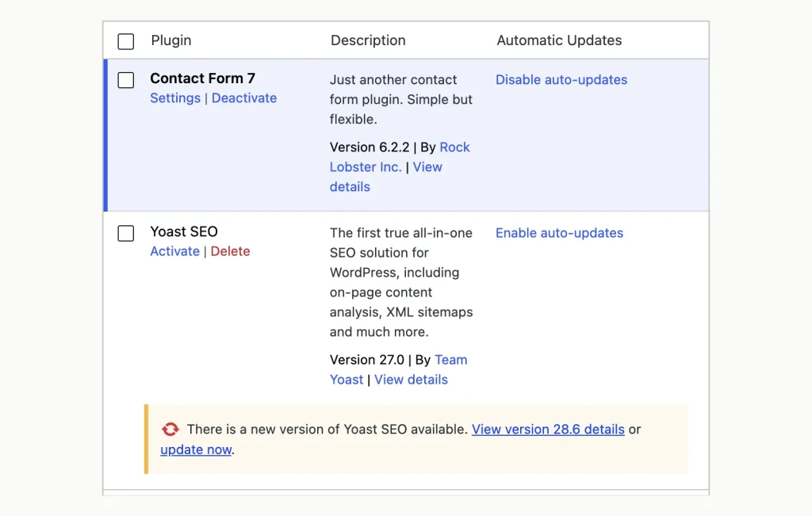Click the Automatic Updates column header

tap(559, 40)
